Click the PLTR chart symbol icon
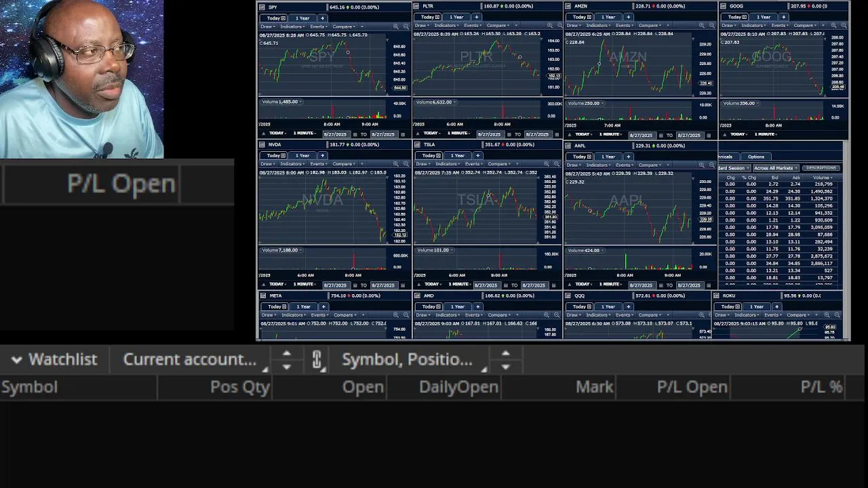Screen dimensions: 868x488 click(x=416, y=6)
